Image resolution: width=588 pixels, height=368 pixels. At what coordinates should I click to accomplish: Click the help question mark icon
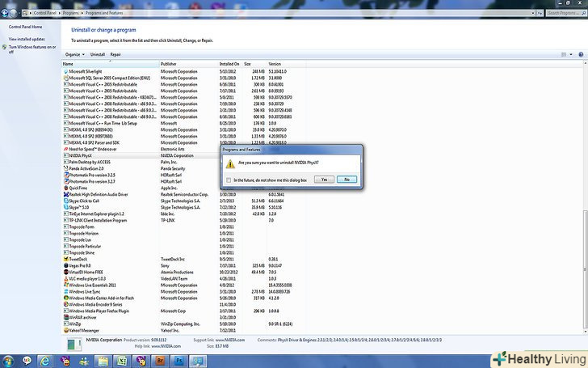point(582,54)
